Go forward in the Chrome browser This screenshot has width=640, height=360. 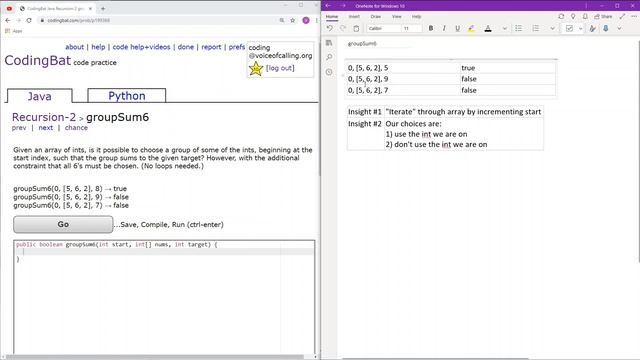coord(18,20)
